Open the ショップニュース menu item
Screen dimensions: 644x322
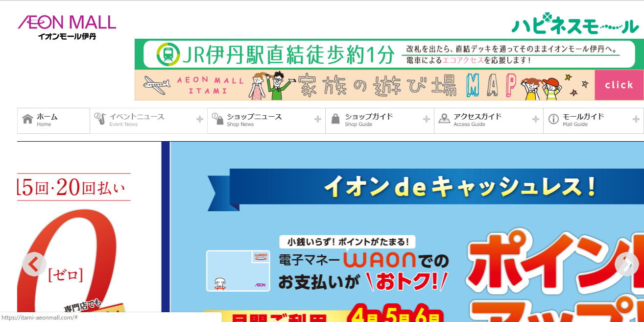[x=266, y=121]
